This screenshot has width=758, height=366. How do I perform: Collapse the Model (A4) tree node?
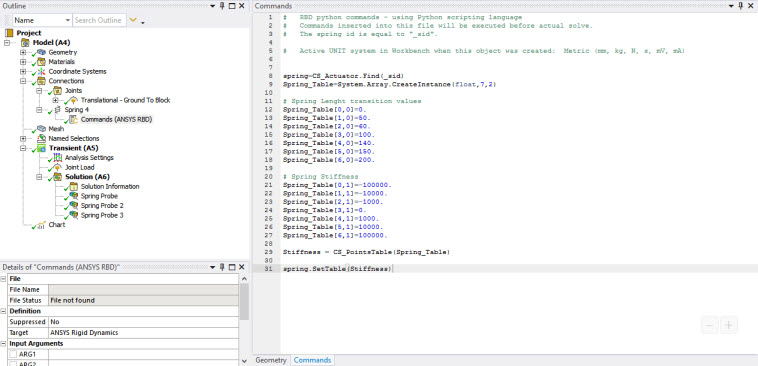tap(7, 43)
